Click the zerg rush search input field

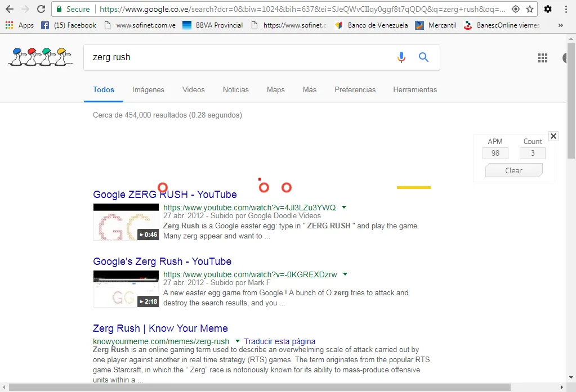point(239,57)
